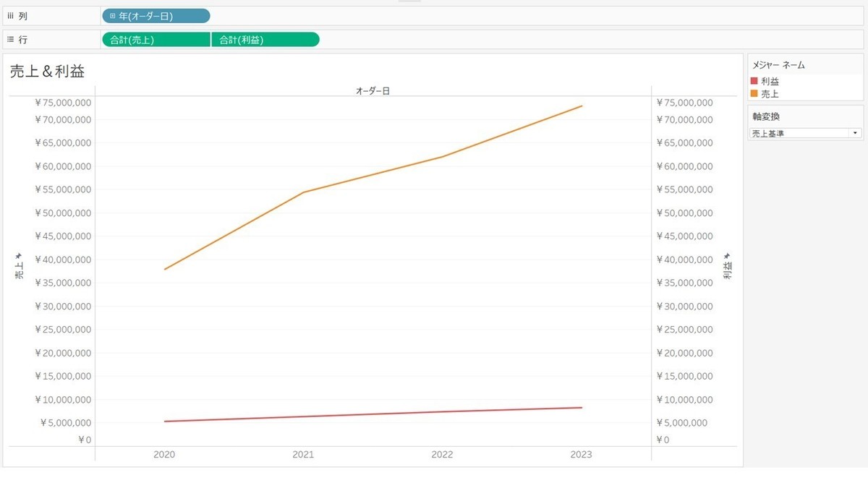Expand the 年(オーダー日) pill via its plus icon
The image size is (868, 488).
coord(113,16)
